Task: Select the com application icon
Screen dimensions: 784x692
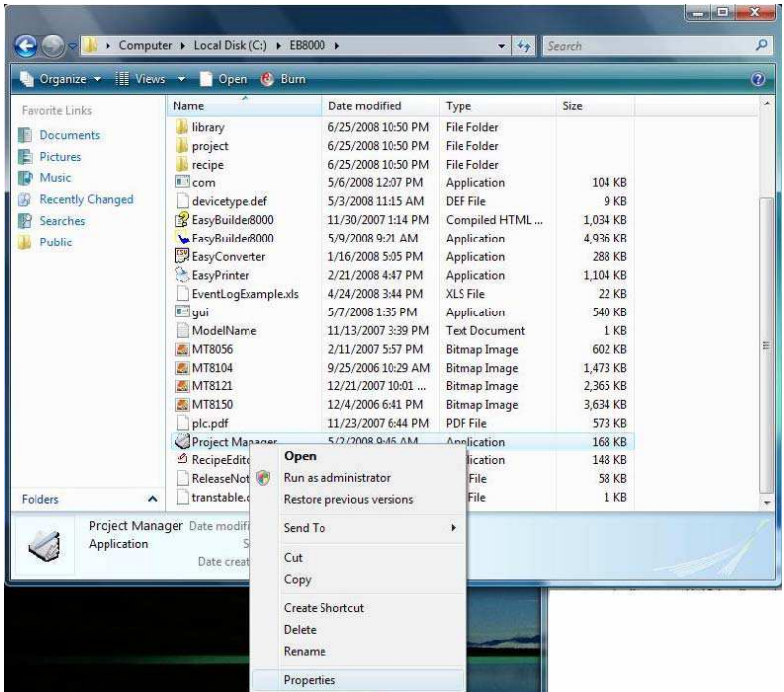Action: tap(182, 182)
